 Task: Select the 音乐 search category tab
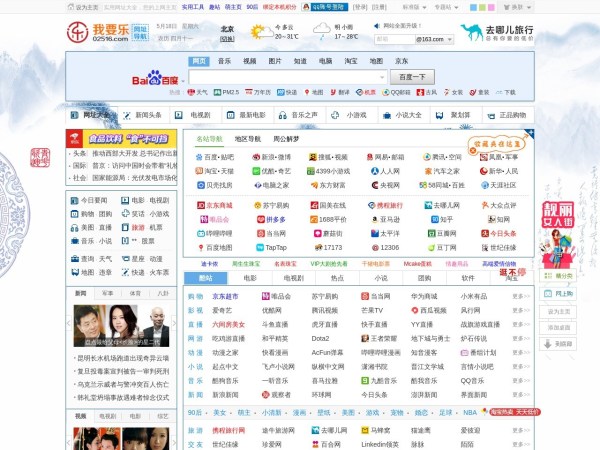[x=224, y=61]
